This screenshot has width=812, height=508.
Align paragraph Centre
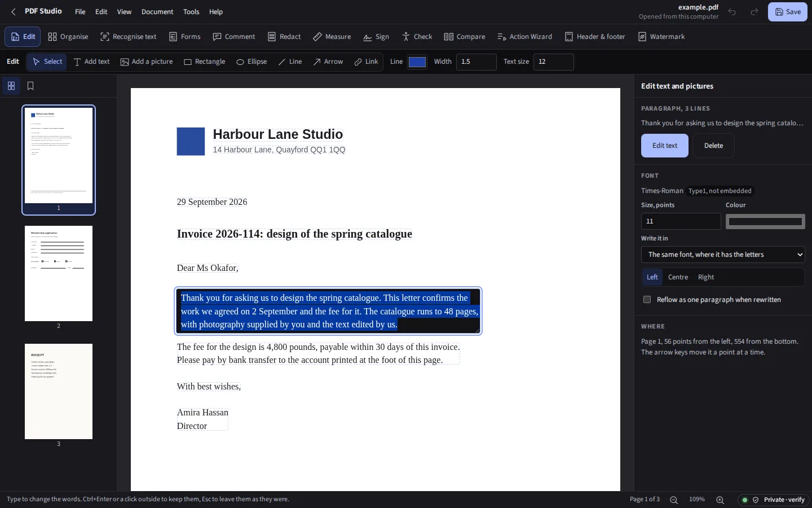tap(678, 277)
